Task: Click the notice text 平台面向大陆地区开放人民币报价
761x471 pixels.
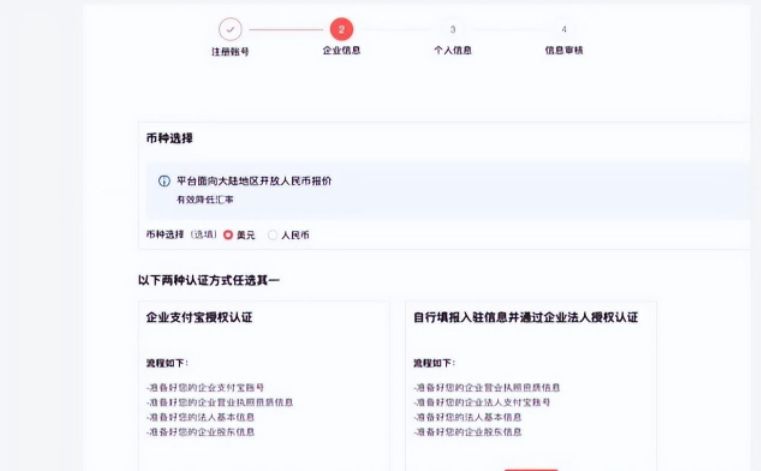Action: tap(254, 181)
